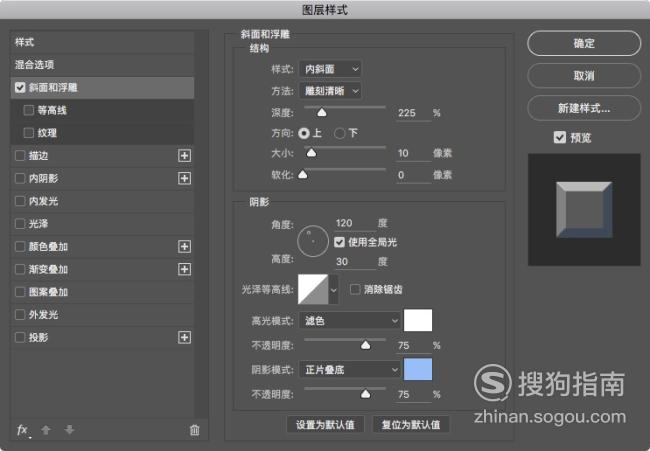This screenshot has width=650, height=451.
Task: Open the 阴影模式 dropdown showing 正片叠底
Action: (350, 369)
